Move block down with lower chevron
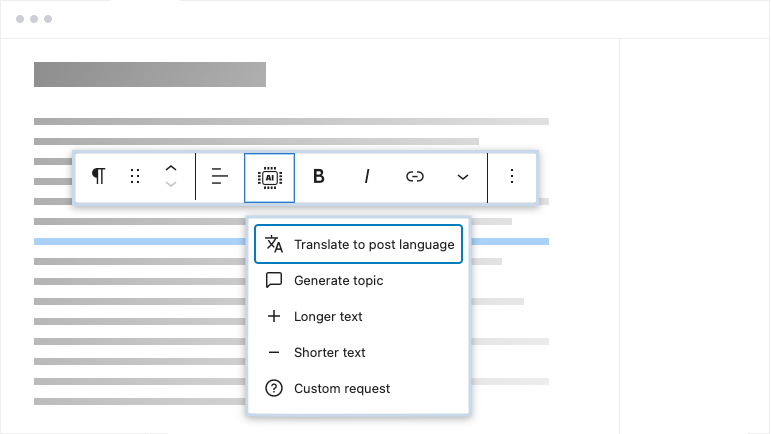 (171, 185)
